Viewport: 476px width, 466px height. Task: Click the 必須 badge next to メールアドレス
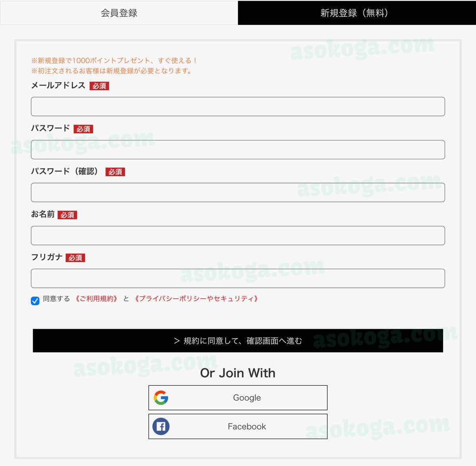pos(99,86)
